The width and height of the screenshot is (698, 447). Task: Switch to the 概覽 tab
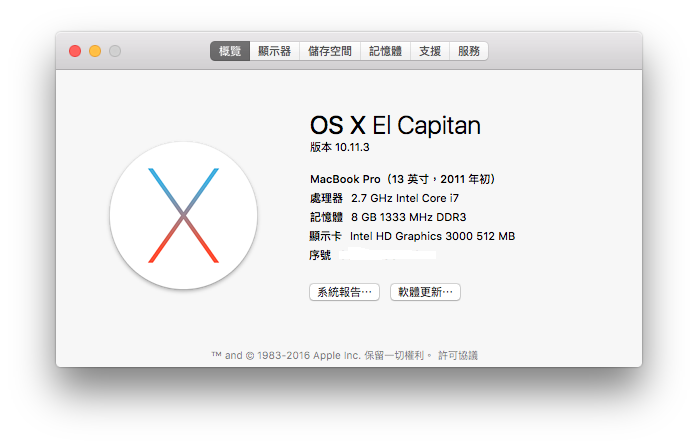(x=230, y=51)
